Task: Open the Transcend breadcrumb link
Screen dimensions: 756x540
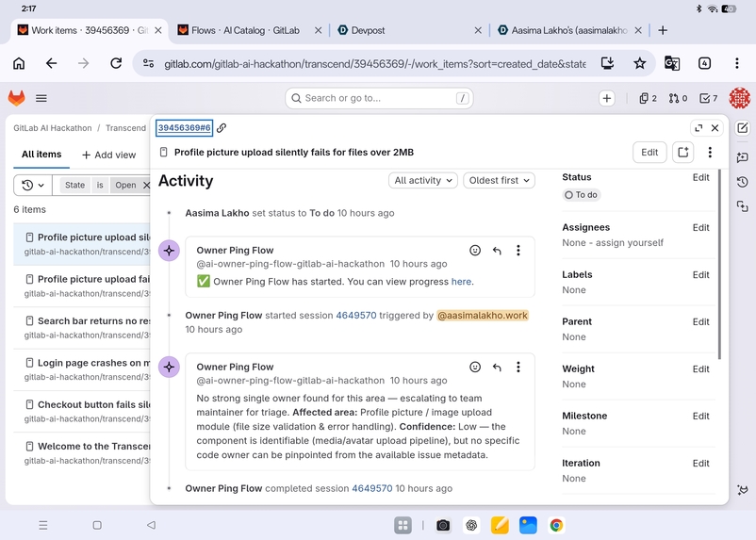Action: click(125, 128)
